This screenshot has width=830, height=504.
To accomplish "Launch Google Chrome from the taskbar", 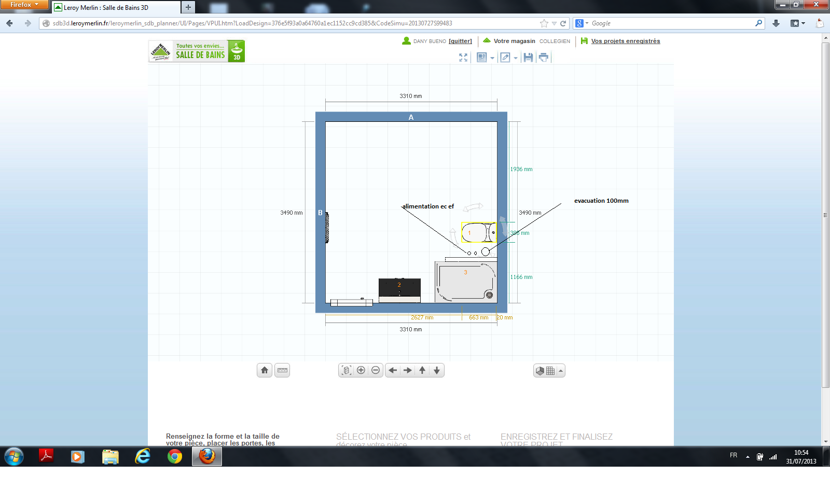I will (175, 456).
